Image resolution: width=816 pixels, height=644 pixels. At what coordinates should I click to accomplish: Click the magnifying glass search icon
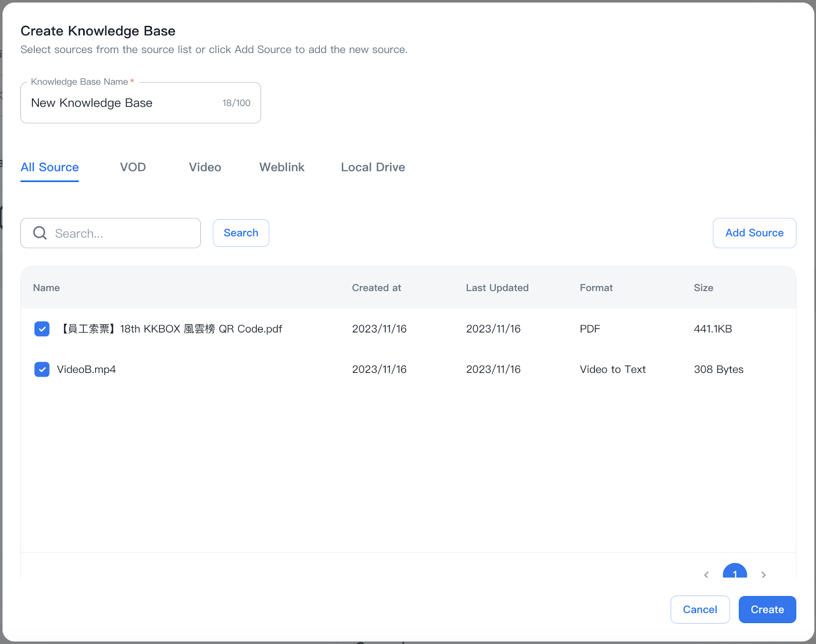tap(39, 233)
